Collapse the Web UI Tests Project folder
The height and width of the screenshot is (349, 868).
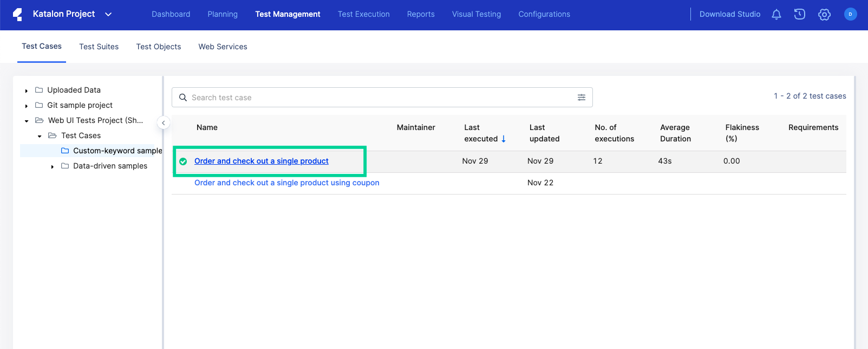click(x=27, y=121)
